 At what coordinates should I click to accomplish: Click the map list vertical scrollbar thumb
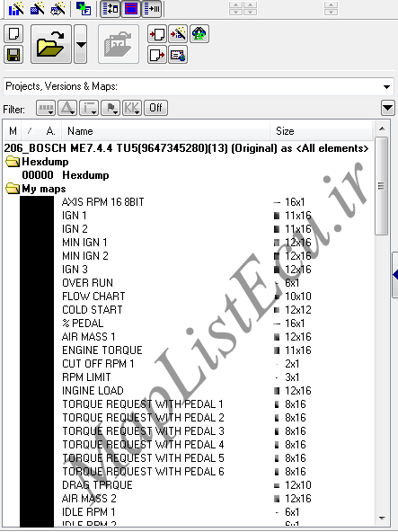(382, 186)
